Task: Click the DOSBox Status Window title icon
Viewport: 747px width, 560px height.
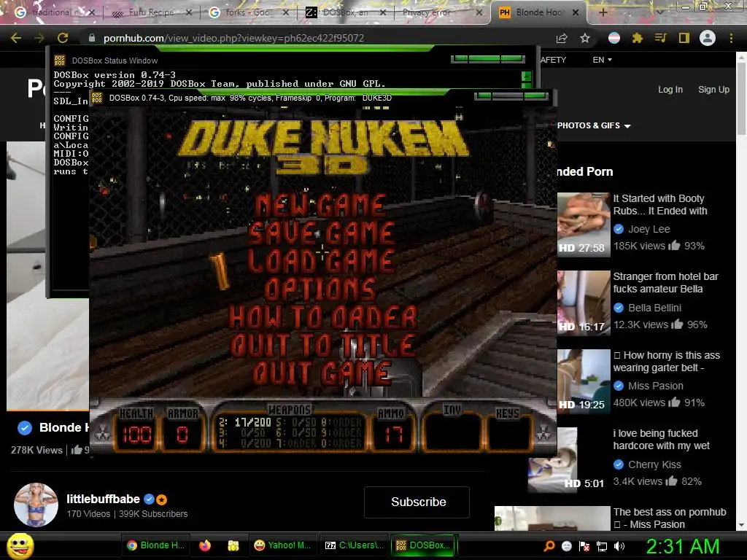Action: coord(60,61)
